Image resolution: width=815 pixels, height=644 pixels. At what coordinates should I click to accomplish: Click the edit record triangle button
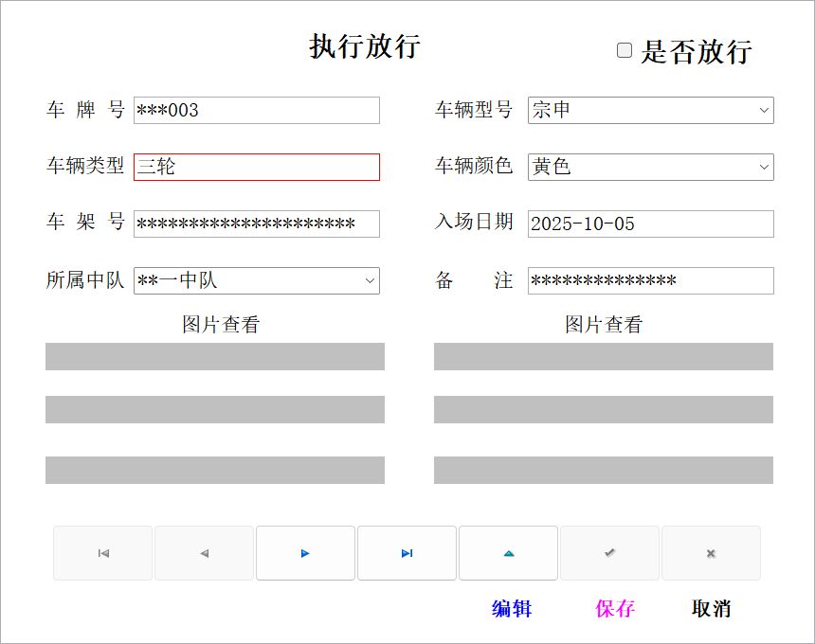tap(508, 553)
